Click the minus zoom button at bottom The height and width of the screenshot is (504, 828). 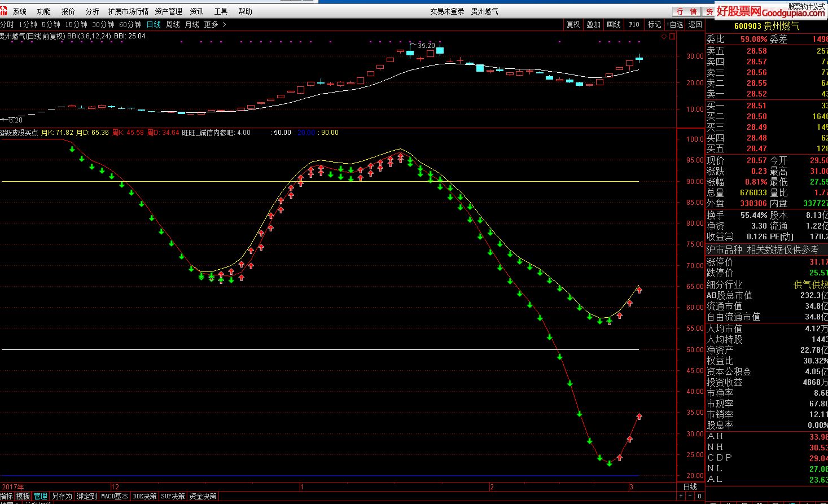coord(691,496)
